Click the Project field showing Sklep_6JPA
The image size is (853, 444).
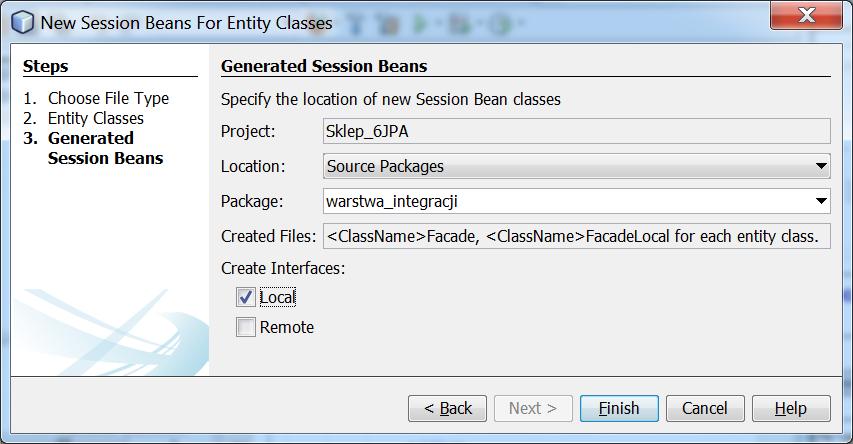click(x=577, y=131)
